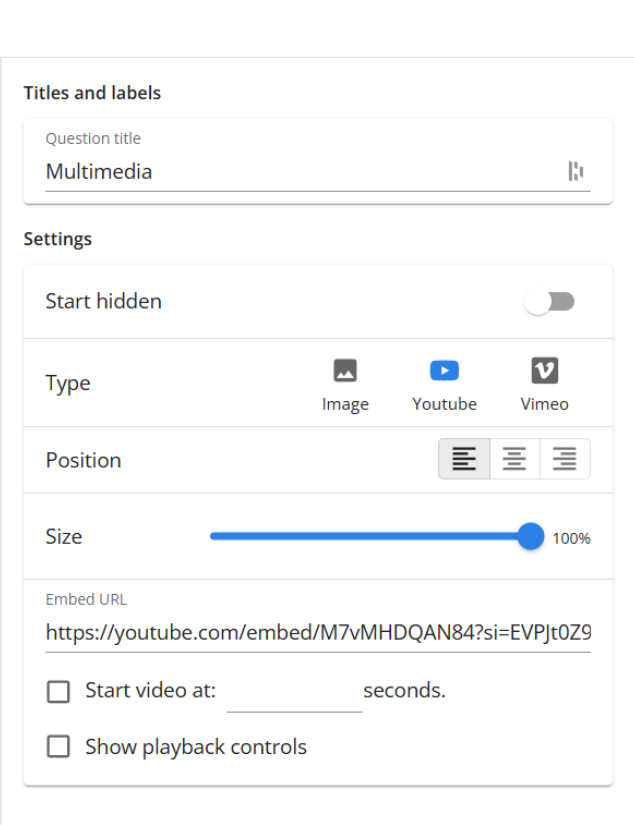
Task: Select Image as the media type
Action: [x=345, y=370]
